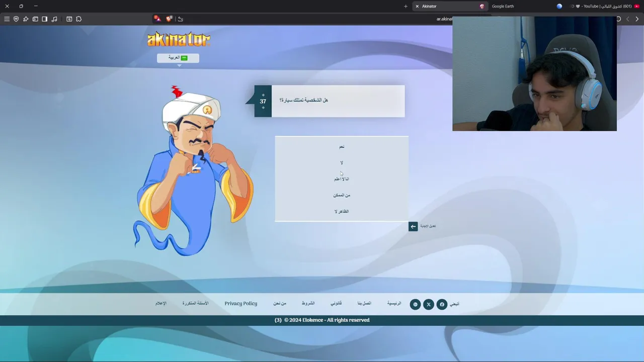Click the 2024 Elokence copyright text
Screen dimensions: 644x362
(x=327, y=320)
